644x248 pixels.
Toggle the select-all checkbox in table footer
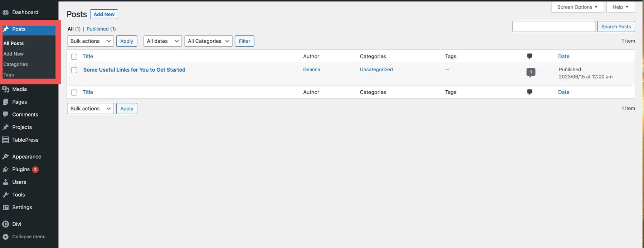point(74,92)
